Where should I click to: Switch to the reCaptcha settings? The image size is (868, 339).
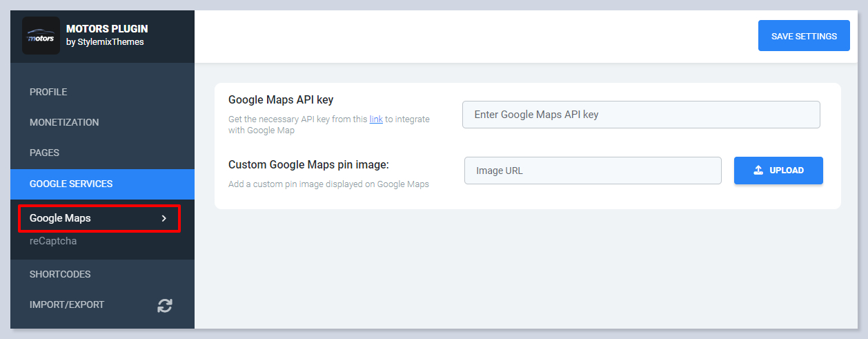tap(53, 241)
